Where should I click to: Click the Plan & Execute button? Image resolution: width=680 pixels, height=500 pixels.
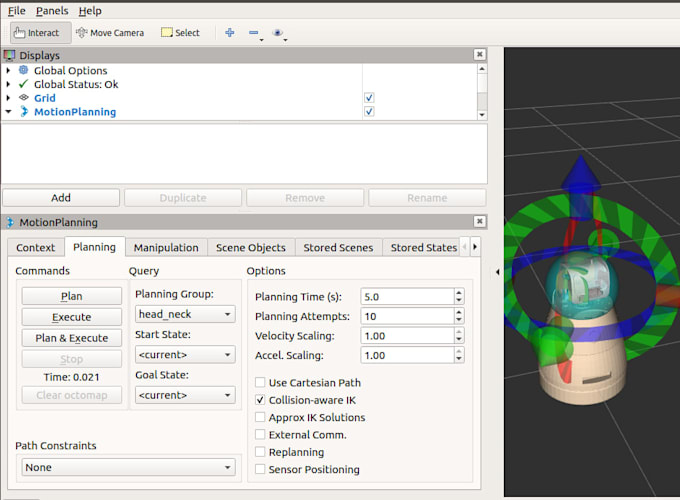click(x=72, y=338)
